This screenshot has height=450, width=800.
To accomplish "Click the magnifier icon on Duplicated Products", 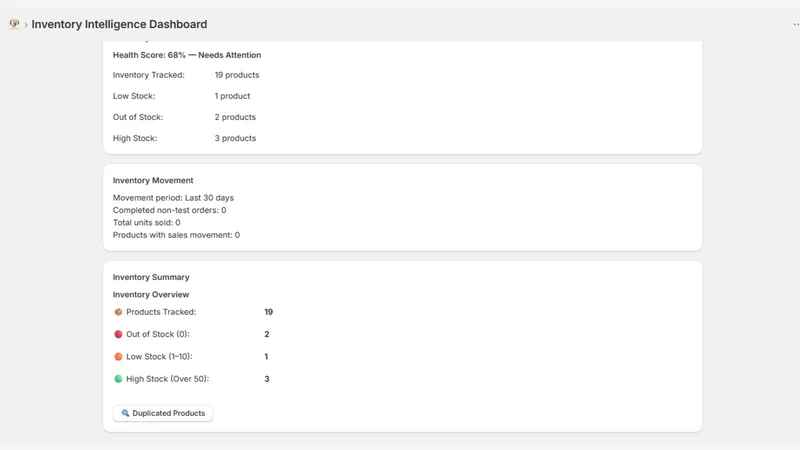I will [125, 413].
